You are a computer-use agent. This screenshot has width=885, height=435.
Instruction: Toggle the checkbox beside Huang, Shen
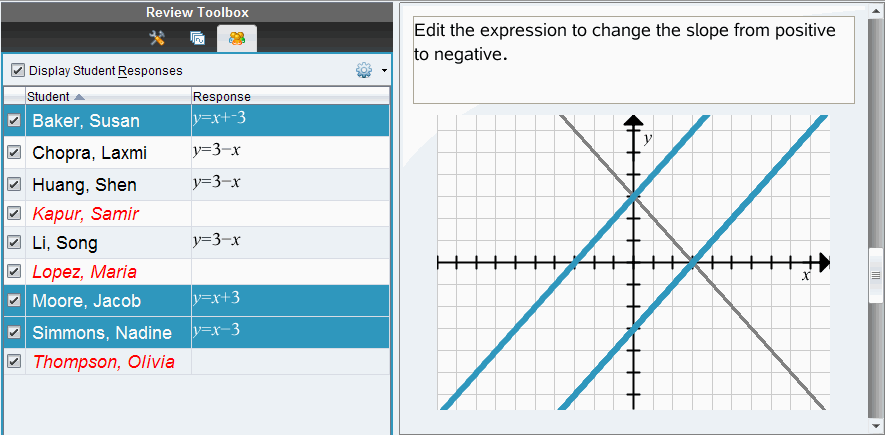pyautogui.click(x=14, y=184)
